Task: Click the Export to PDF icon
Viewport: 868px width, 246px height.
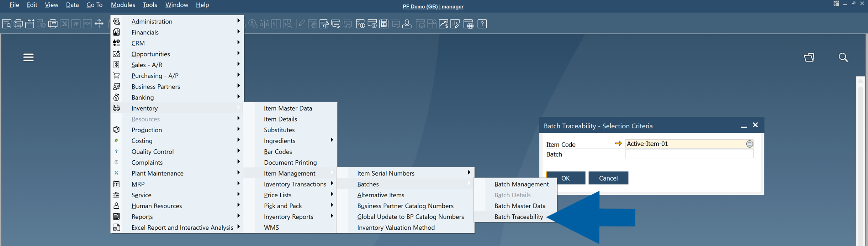Action: (88, 24)
